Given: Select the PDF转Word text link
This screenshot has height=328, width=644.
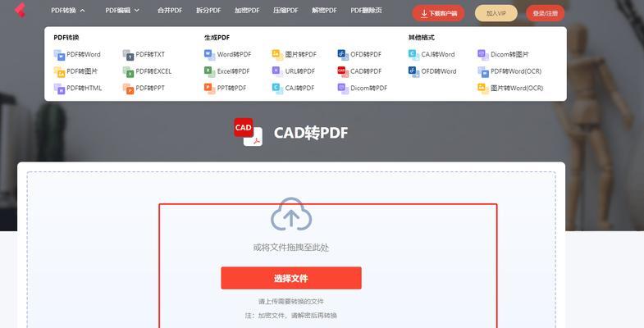Looking at the screenshot, I should point(84,55).
